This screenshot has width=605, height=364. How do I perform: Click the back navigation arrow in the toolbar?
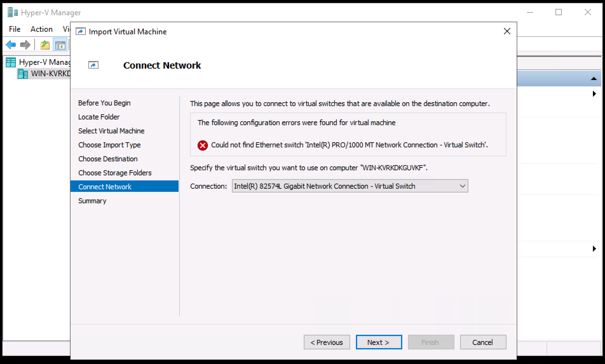click(x=10, y=44)
